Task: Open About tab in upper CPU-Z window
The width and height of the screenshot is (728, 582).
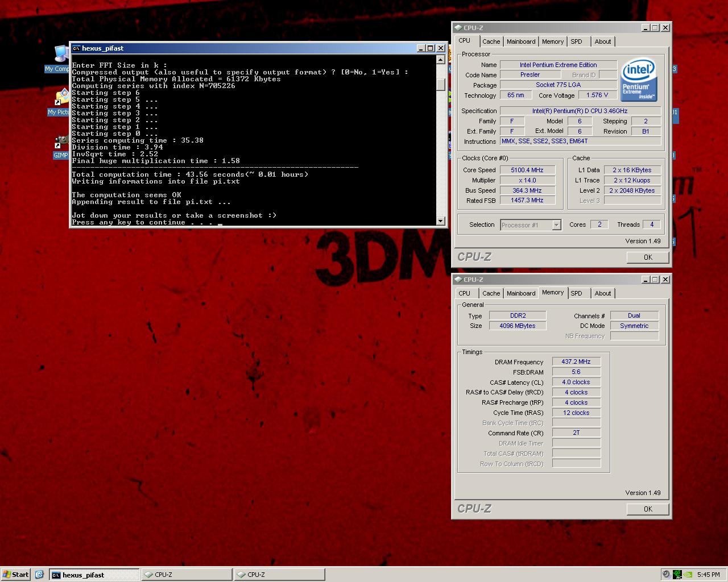Action: [x=602, y=41]
